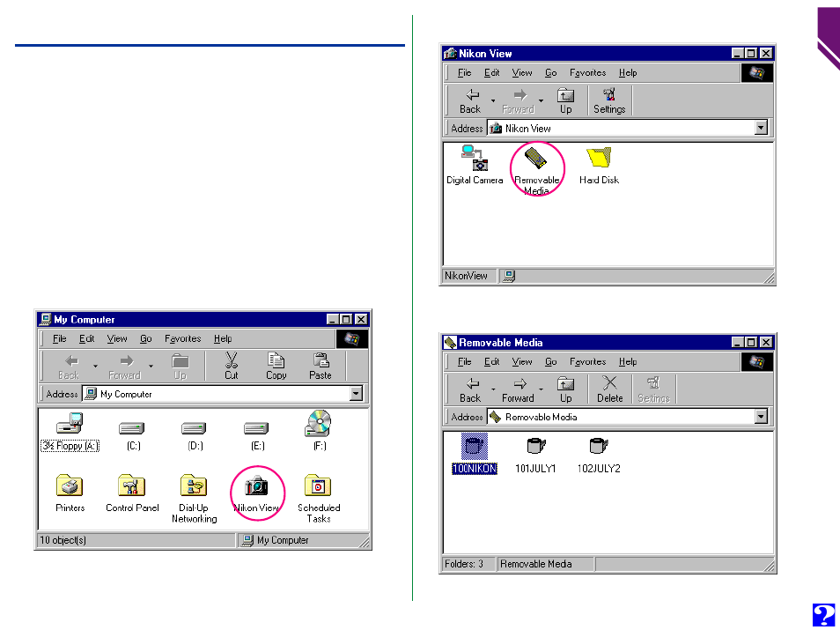The width and height of the screenshot is (840, 630).
Task: Click Delete in Removable Media toolbar
Action: coord(609,389)
